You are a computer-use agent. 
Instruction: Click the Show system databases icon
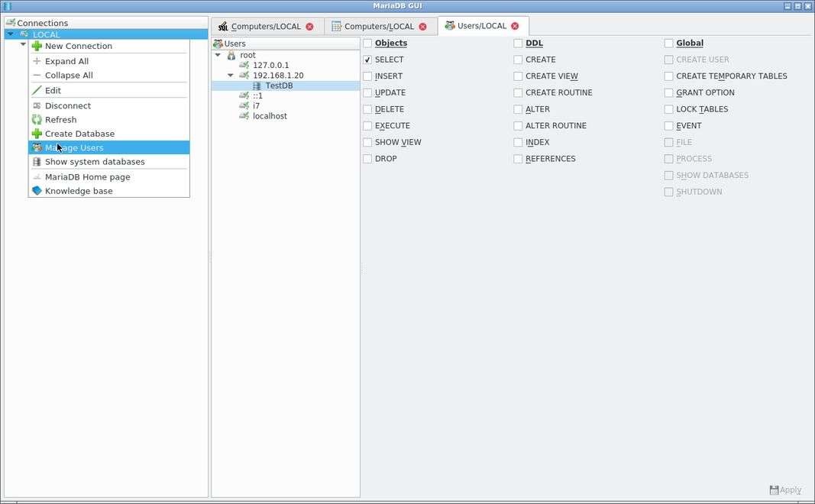[x=37, y=162]
